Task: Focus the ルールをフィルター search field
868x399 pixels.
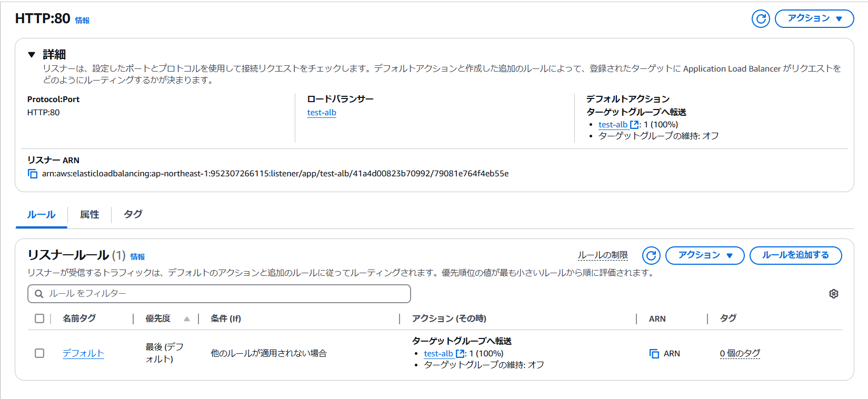Action: [219, 294]
